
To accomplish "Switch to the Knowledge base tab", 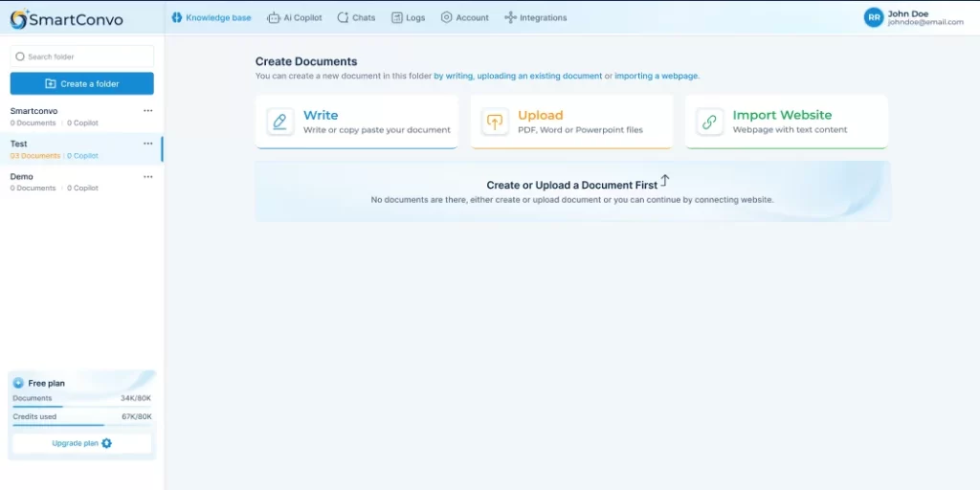I will 212,17.
